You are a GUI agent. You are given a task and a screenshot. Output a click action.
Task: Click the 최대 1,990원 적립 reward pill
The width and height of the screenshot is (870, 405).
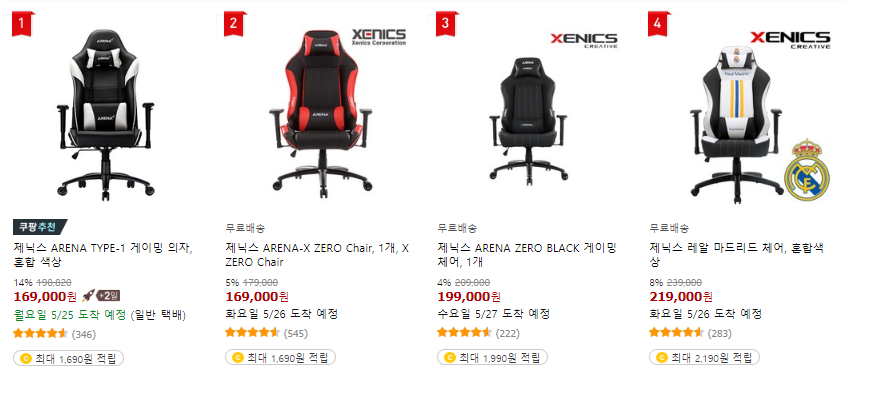tap(492, 358)
